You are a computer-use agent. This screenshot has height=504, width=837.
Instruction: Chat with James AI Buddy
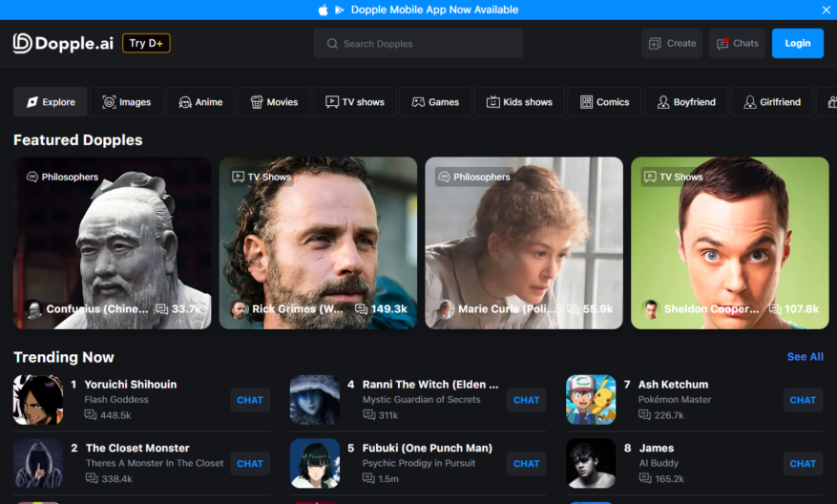803,463
